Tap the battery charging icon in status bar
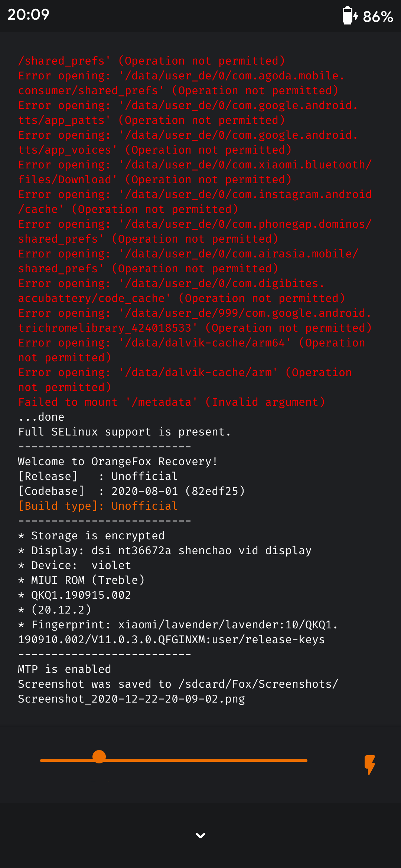 pyautogui.click(x=350, y=16)
